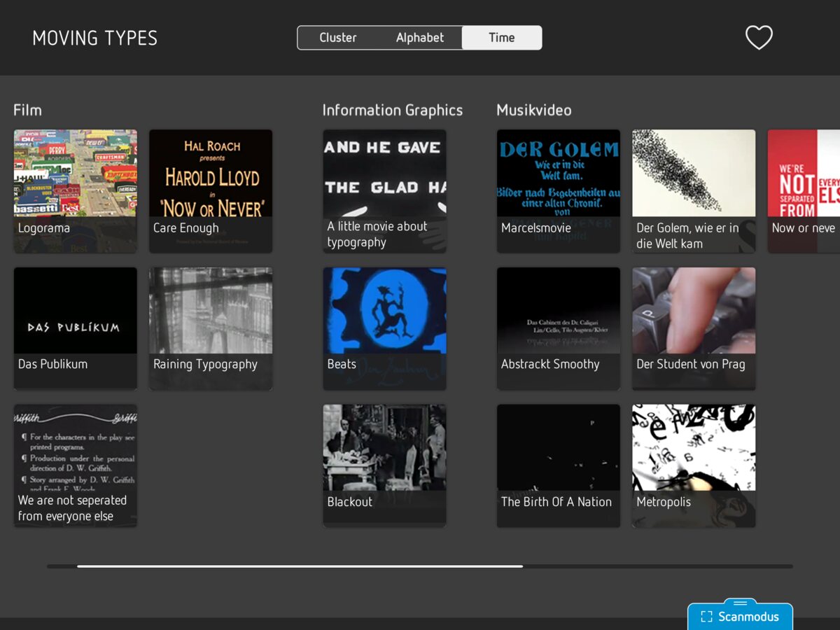Open the Care Enough video card

(x=211, y=191)
